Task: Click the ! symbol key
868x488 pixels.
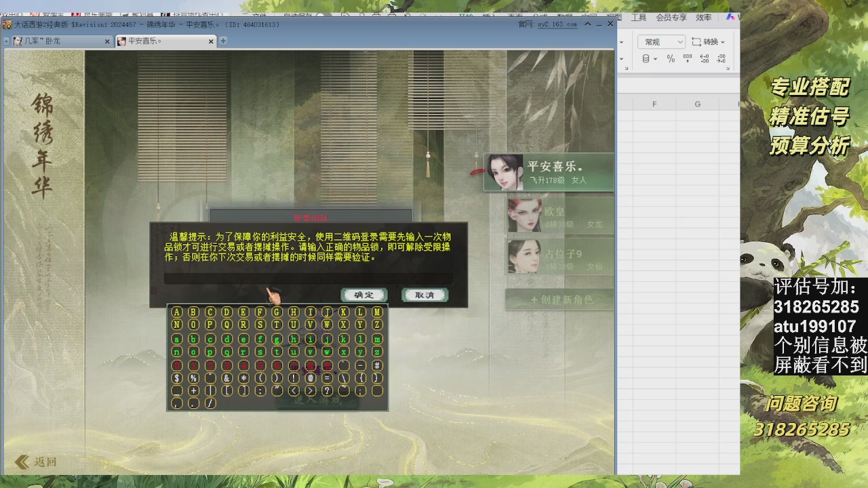Action: (294, 378)
